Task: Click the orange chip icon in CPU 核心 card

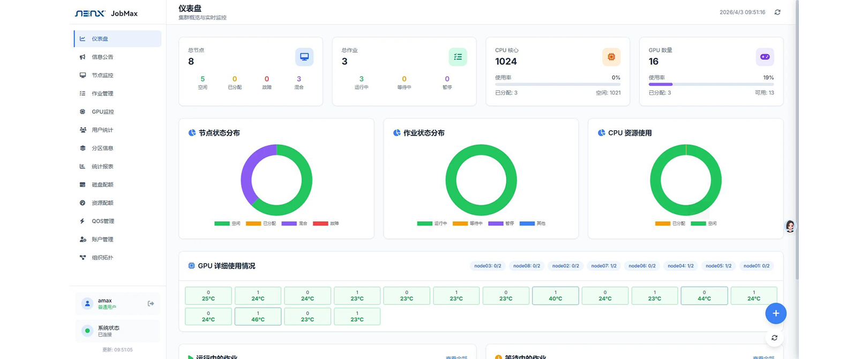Action: [611, 57]
